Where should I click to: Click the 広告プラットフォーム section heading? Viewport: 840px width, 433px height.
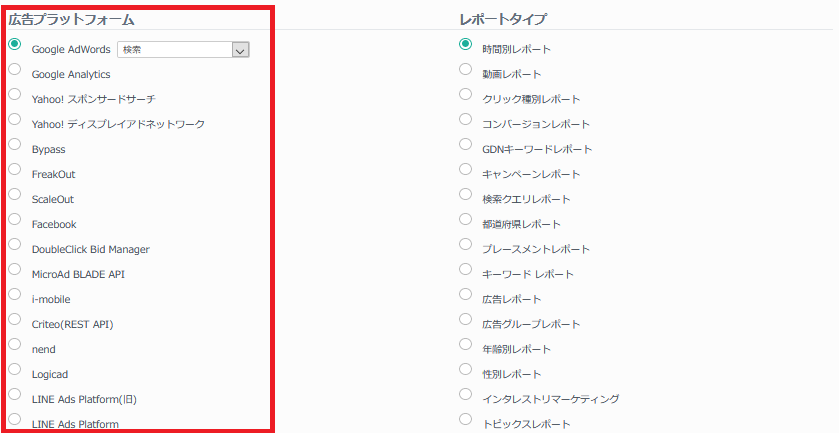[x=71, y=20]
